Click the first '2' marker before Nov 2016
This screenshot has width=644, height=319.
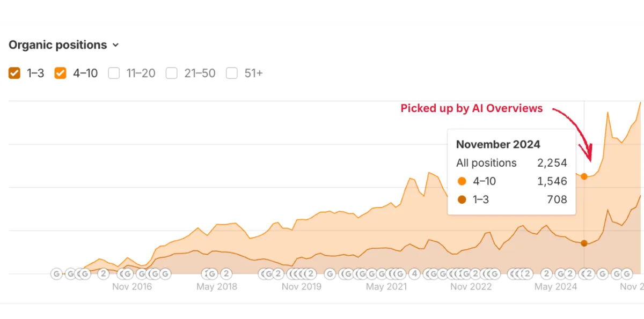click(x=104, y=274)
